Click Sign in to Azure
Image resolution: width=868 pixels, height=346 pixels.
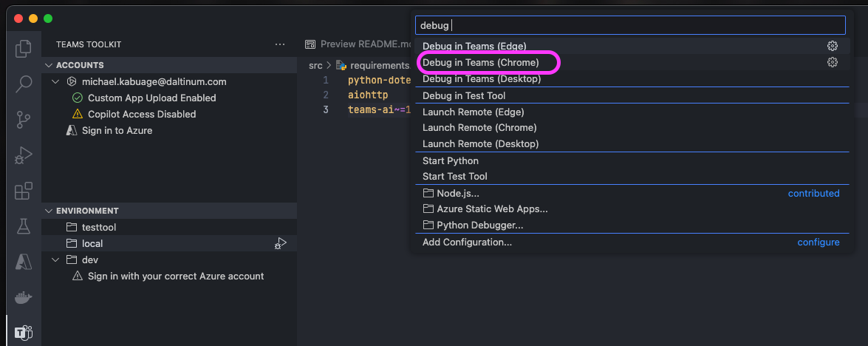(x=117, y=131)
